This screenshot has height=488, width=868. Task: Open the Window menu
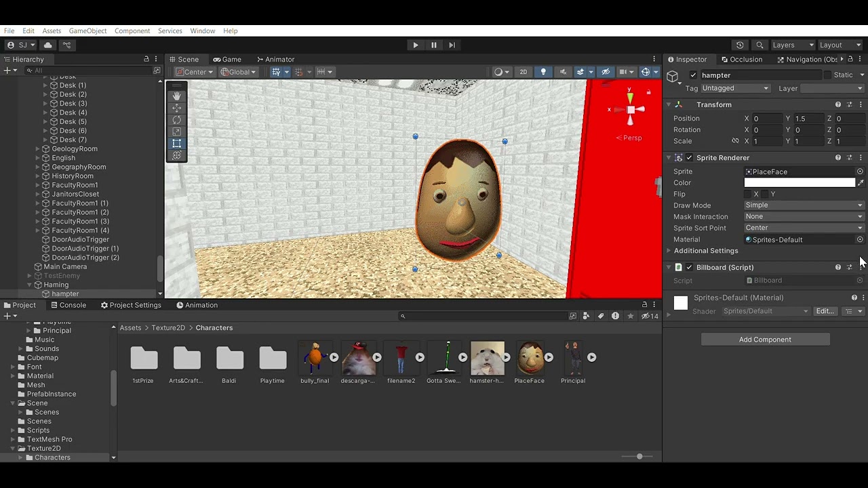tap(202, 30)
